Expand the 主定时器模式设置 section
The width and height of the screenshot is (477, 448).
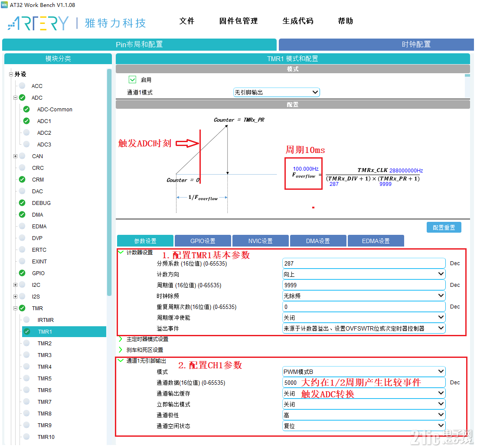[x=121, y=339]
